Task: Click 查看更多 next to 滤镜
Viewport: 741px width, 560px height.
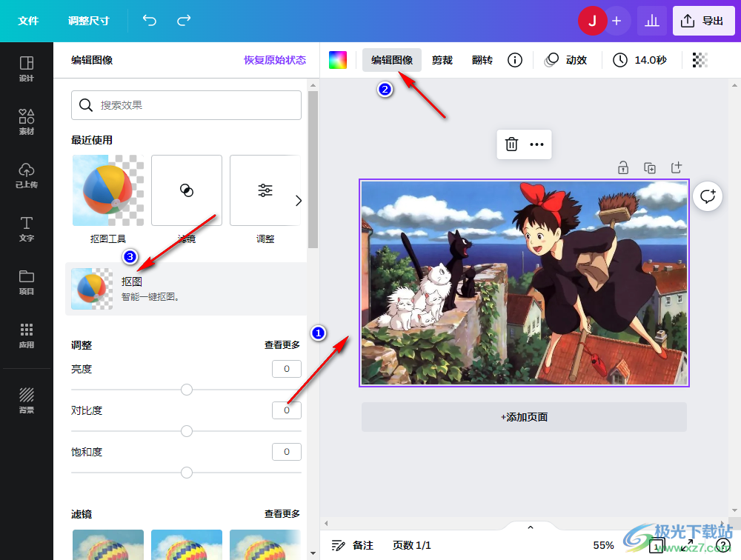Action: coord(282,513)
